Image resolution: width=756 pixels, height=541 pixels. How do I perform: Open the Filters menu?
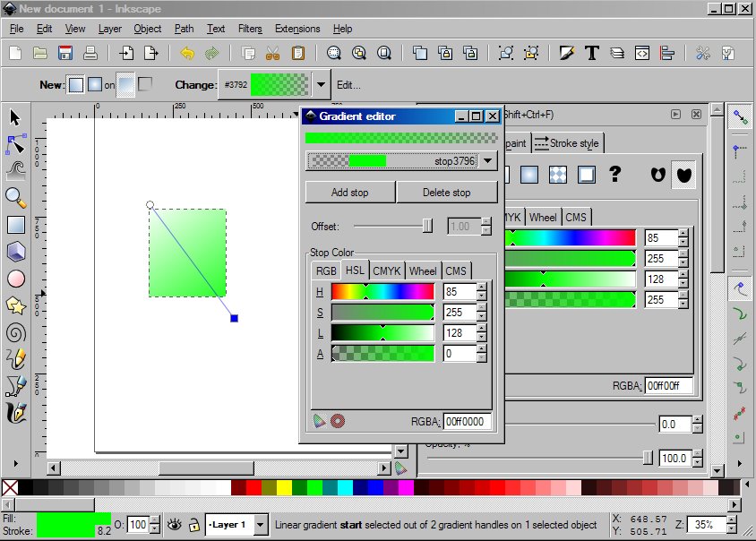tap(249, 29)
